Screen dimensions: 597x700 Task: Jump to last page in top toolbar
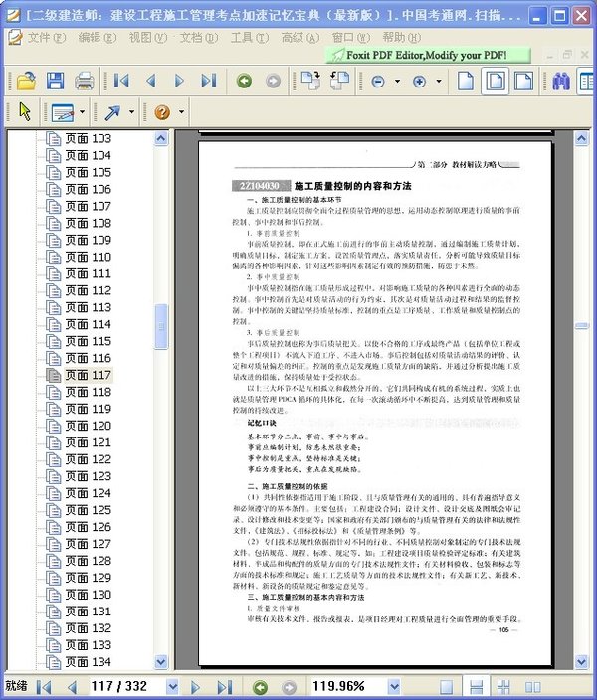(209, 81)
